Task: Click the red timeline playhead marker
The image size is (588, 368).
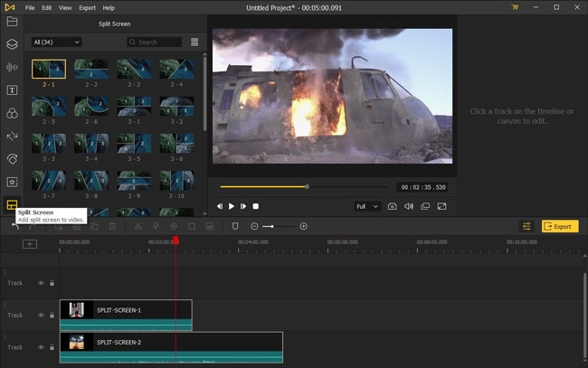Action: (175, 241)
